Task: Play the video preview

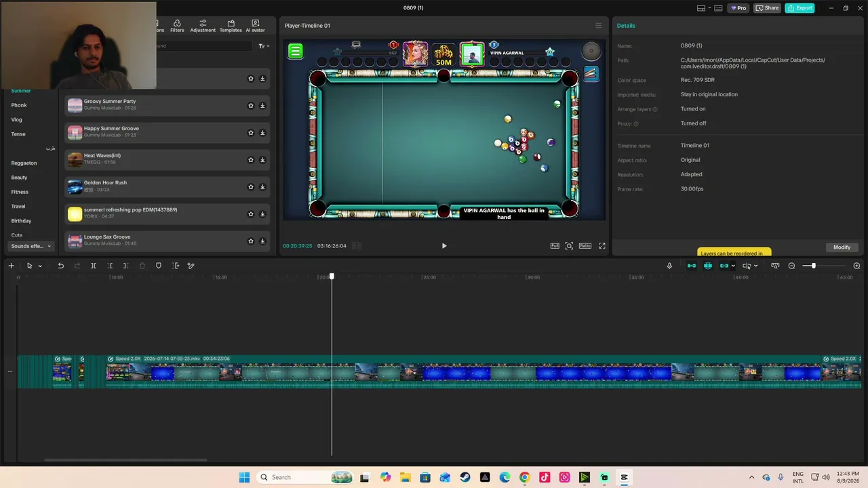Action: click(x=444, y=246)
